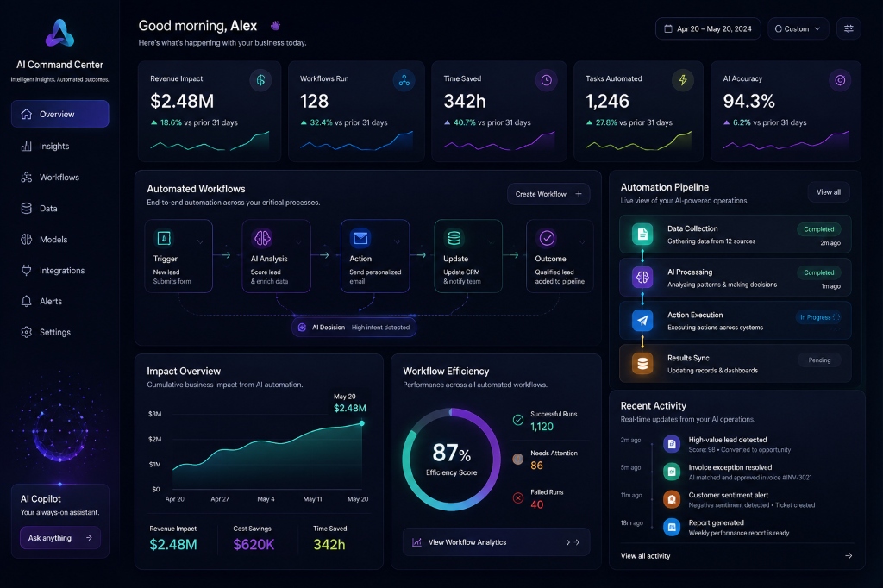Click the Customer sentiment alert icon

(671, 499)
